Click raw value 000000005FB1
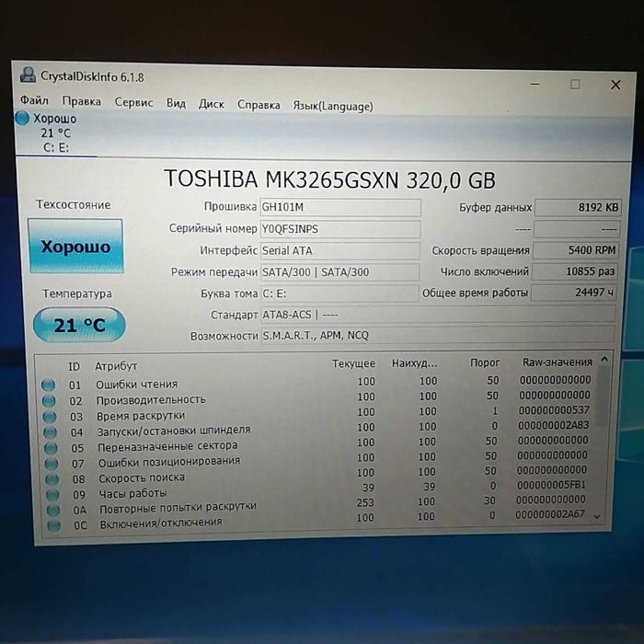Image resolution: width=644 pixels, height=644 pixels. [551, 485]
